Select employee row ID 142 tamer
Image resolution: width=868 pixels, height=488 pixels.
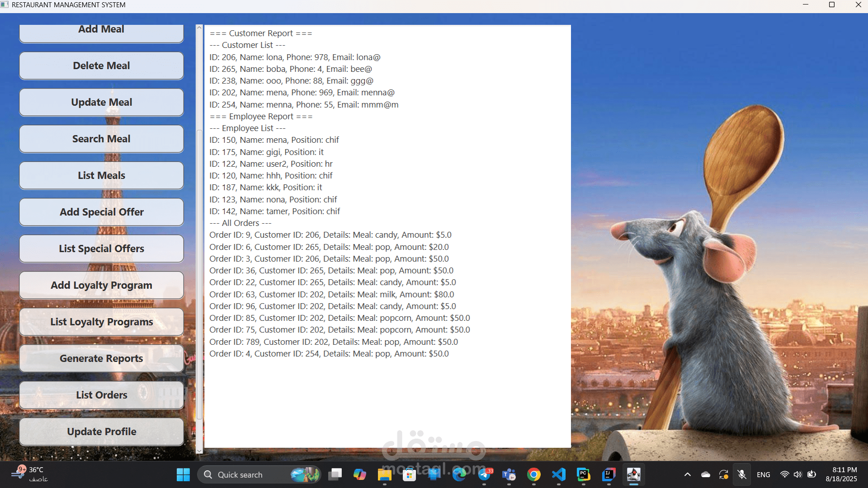[274, 211]
